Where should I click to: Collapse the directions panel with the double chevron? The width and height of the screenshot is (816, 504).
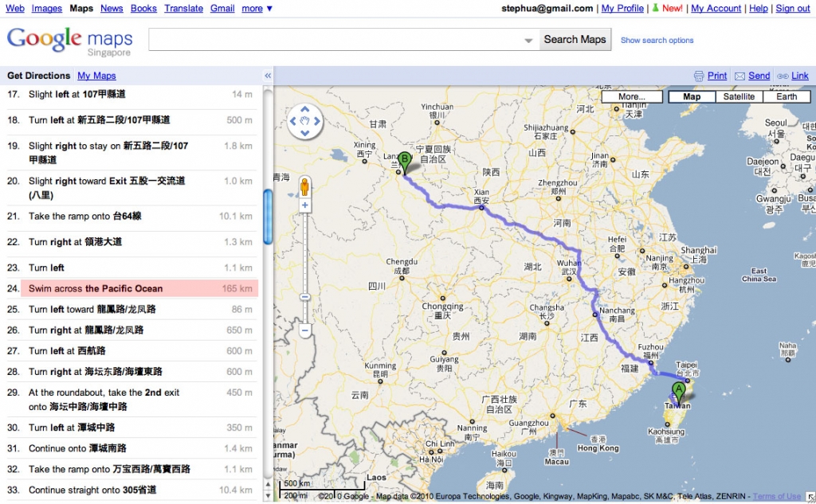268,76
